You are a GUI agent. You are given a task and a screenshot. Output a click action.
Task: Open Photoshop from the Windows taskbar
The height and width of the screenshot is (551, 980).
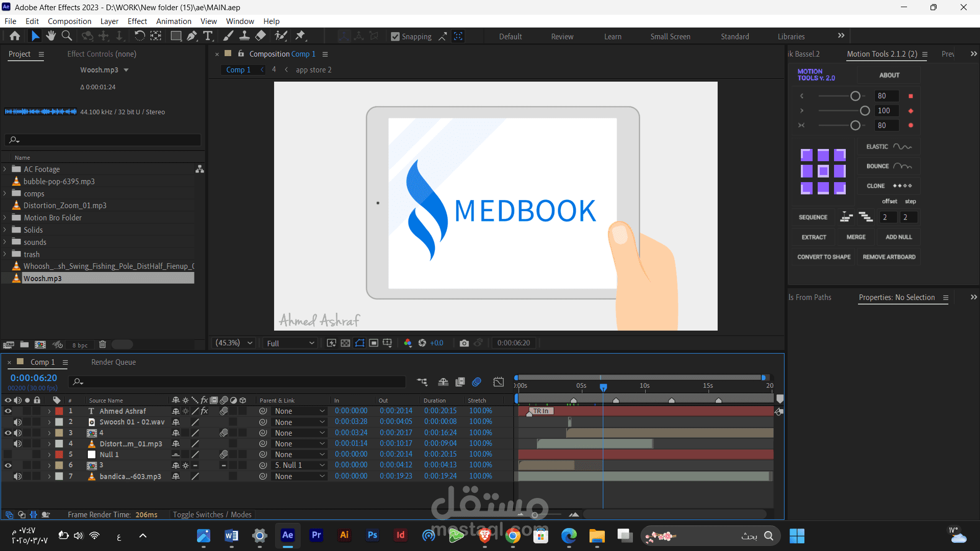click(372, 535)
